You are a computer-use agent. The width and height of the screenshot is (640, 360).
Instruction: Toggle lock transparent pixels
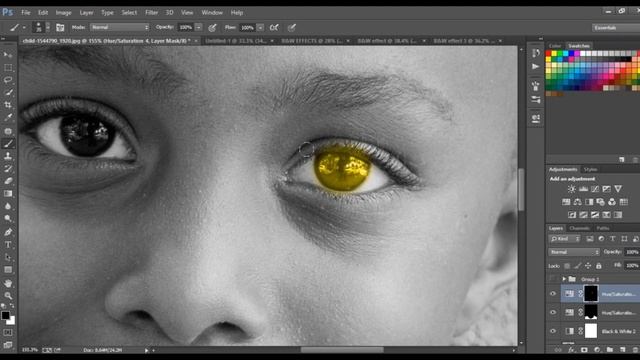(x=567, y=266)
